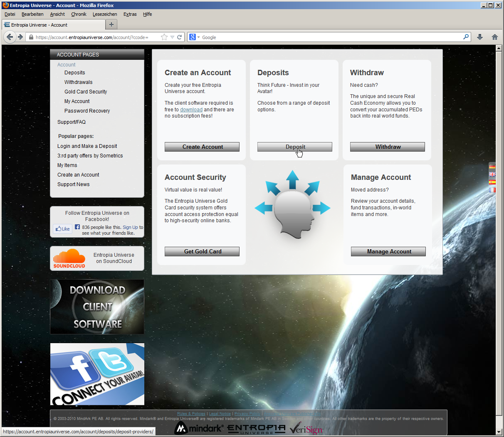The height and width of the screenshot is (437, 504).
Task: Open the search engine selector dropdown
Action: 194,37
